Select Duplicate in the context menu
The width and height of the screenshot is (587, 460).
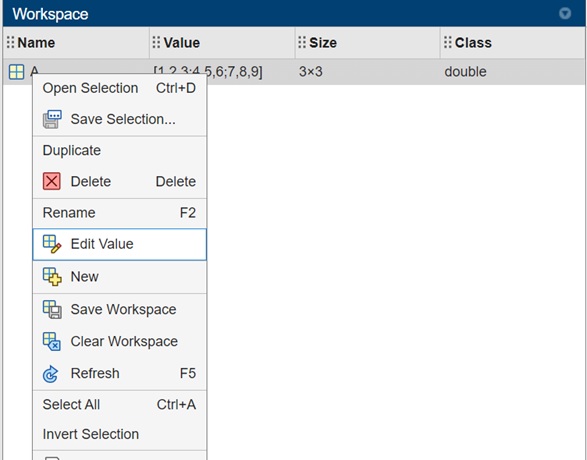(x=119, y=150)
